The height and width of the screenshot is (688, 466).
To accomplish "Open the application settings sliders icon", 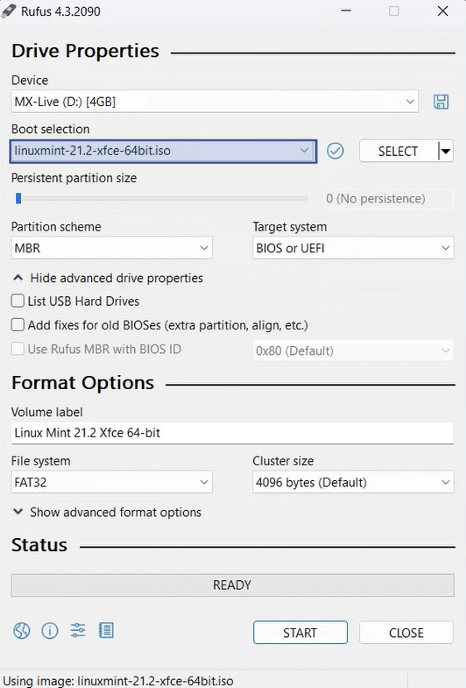I will coord(78,631).
